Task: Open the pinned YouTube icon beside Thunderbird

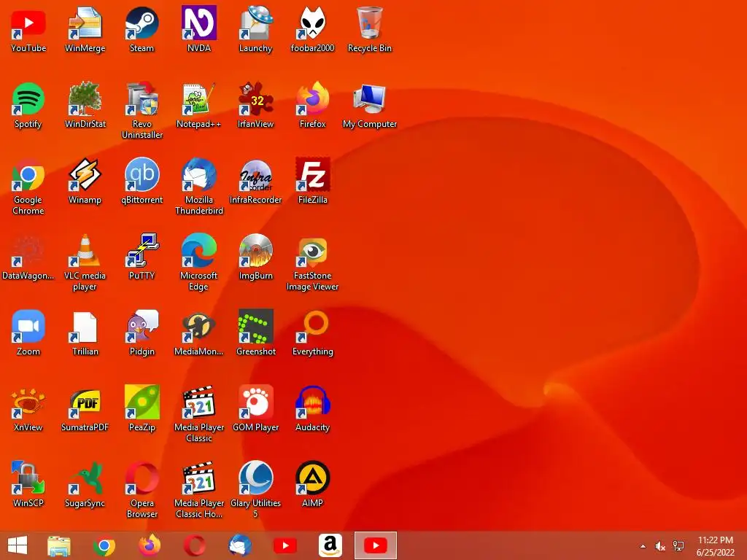Action: tap(285, 545)
